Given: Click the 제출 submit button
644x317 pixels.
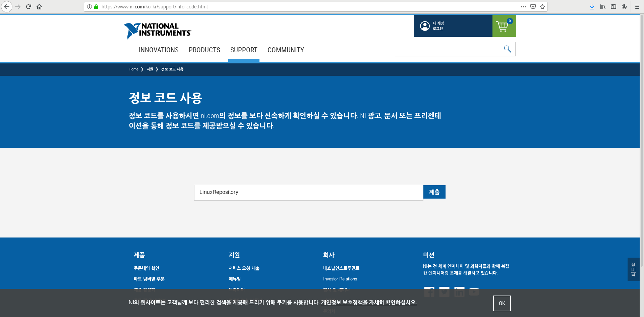Looking at the screenshot, I should pos(434,192).
